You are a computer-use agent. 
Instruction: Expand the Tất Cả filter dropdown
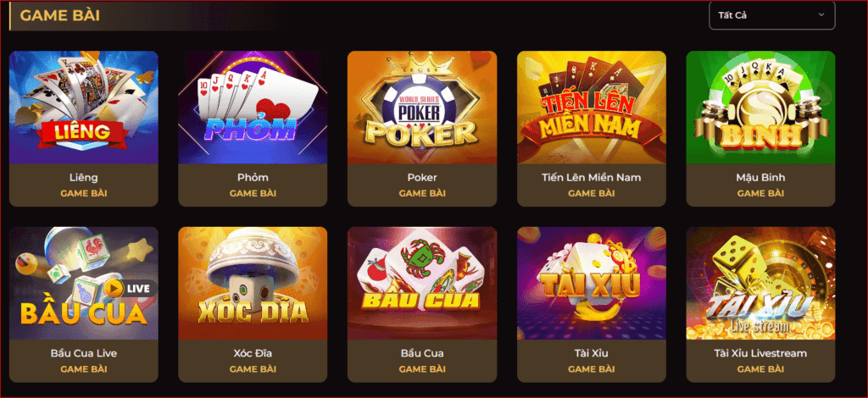771,15
